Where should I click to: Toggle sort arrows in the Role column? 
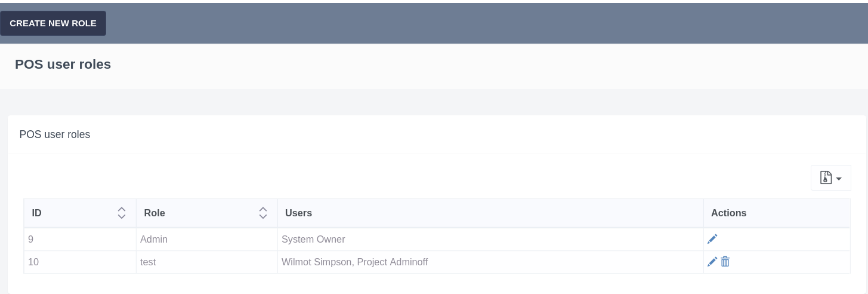263,213
